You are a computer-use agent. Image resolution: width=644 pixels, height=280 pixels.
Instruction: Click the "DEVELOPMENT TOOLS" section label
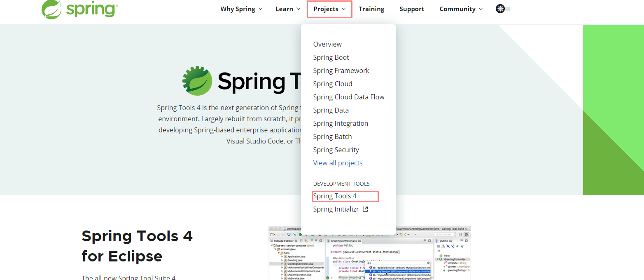[x=341, y=184]
